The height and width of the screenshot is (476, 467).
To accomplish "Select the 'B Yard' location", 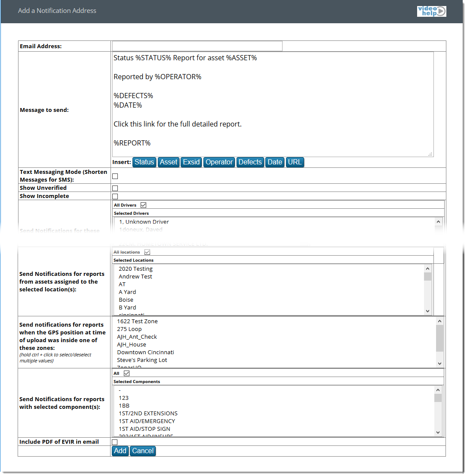I will point(127,308).
